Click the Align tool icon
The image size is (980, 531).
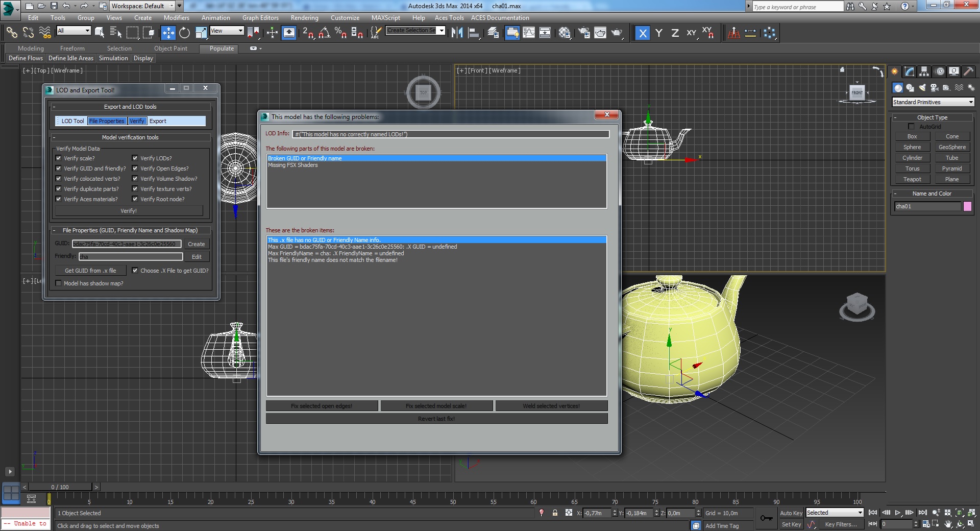(x=474, y=33)
